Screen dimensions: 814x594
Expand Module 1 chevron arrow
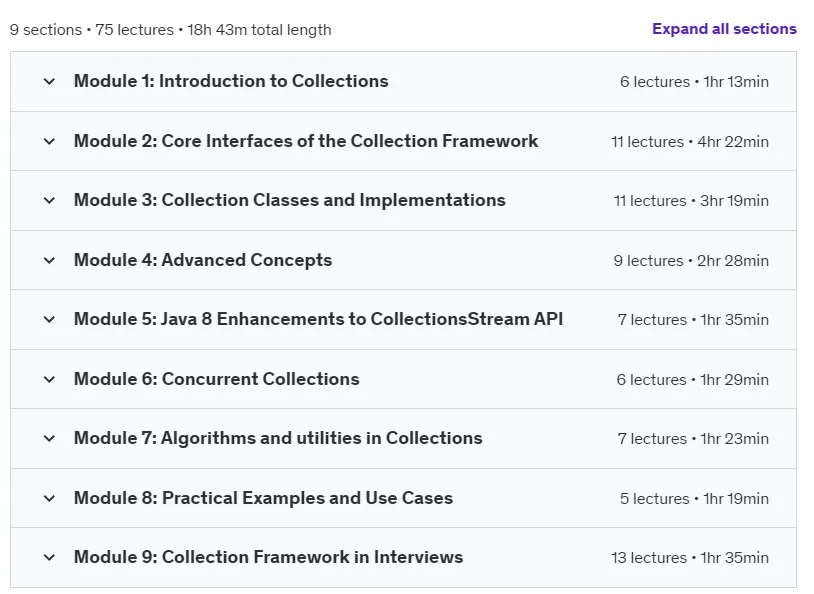(x=49, y=82)
